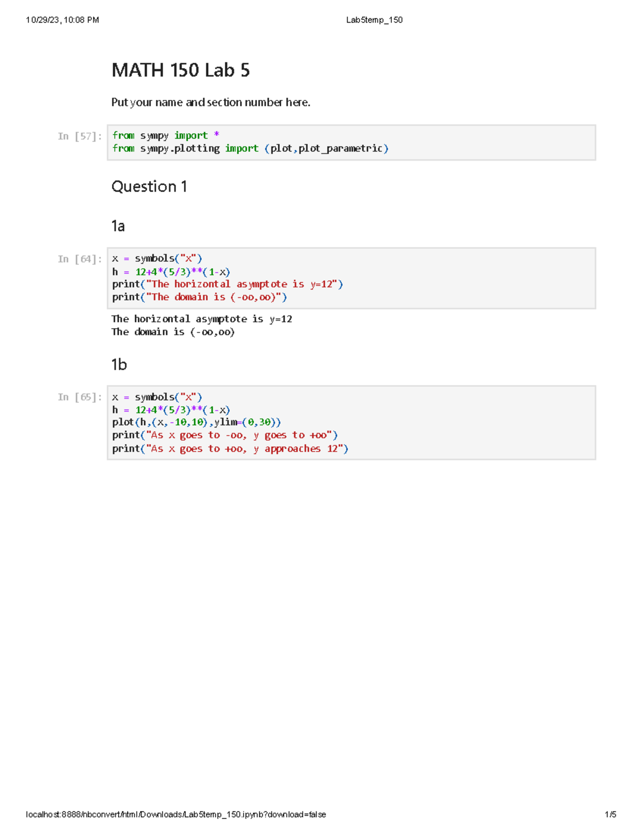Click the "Question 1" heading

pos(149,186)
